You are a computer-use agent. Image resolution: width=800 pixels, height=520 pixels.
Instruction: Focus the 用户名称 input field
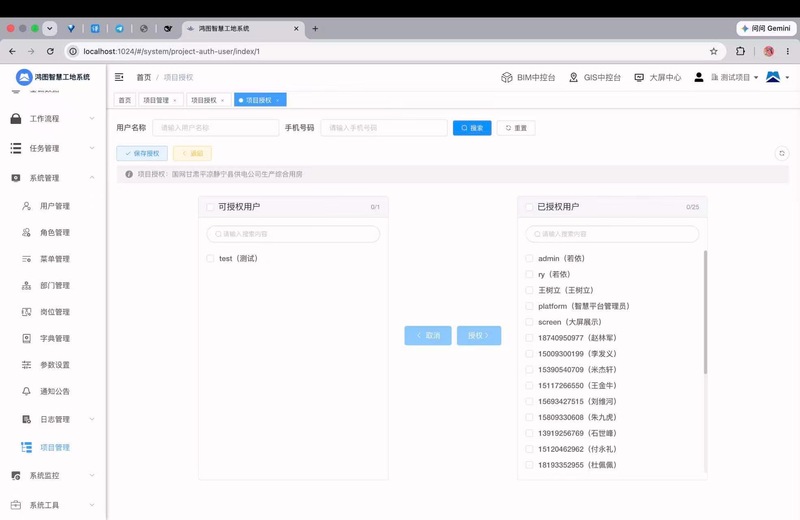(215, 128)
